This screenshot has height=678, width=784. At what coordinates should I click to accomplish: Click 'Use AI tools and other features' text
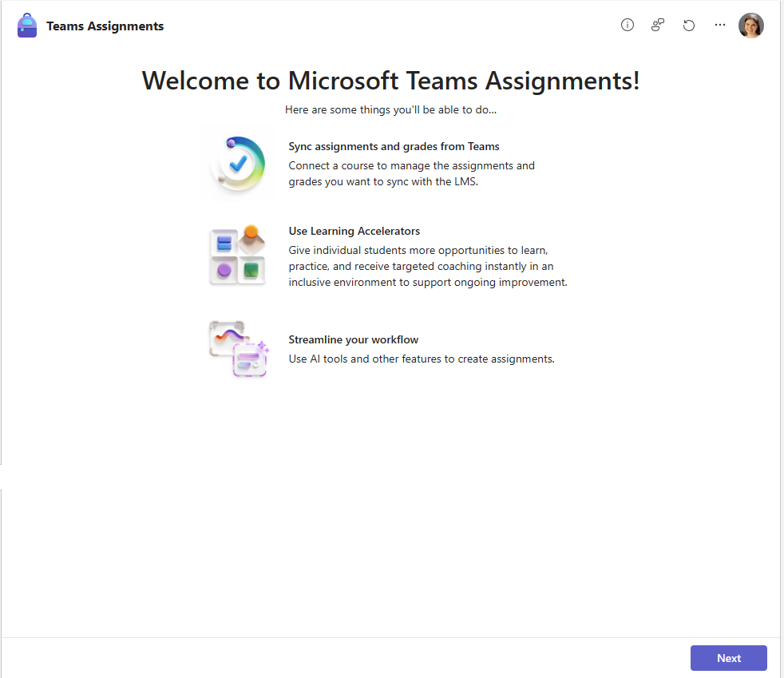(422, 359)
